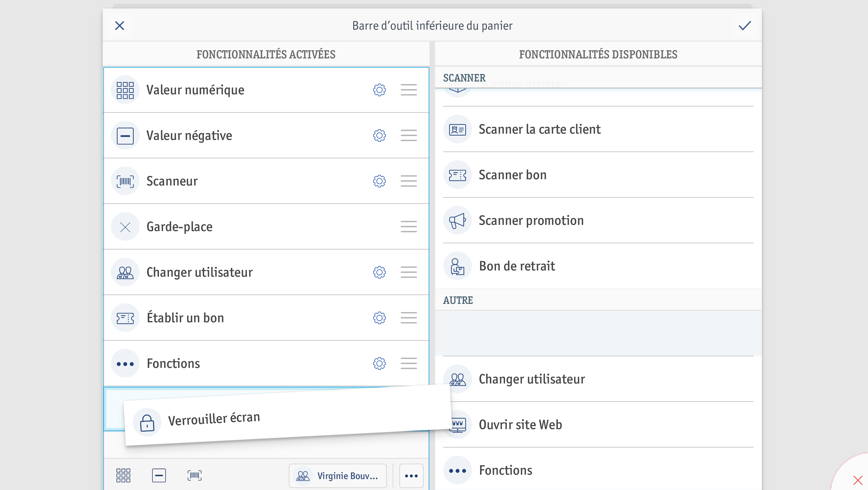Click the pickup icon of Bon de retrait
Viewport: 868px width, 490px height.
coord(457,266)
